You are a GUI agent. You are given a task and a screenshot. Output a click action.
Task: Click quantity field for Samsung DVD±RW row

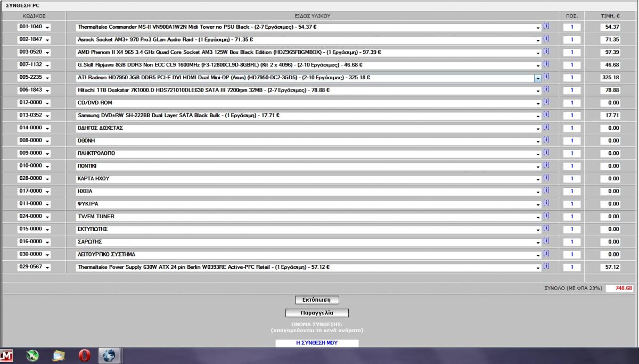point(572,115)
